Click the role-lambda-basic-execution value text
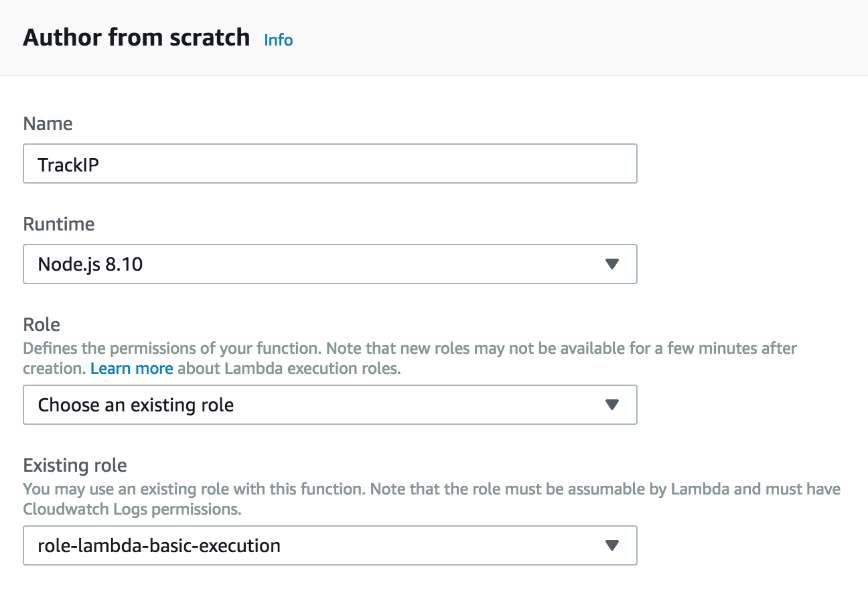This screenshot has width=868, height=591. [x=159, y=546]
